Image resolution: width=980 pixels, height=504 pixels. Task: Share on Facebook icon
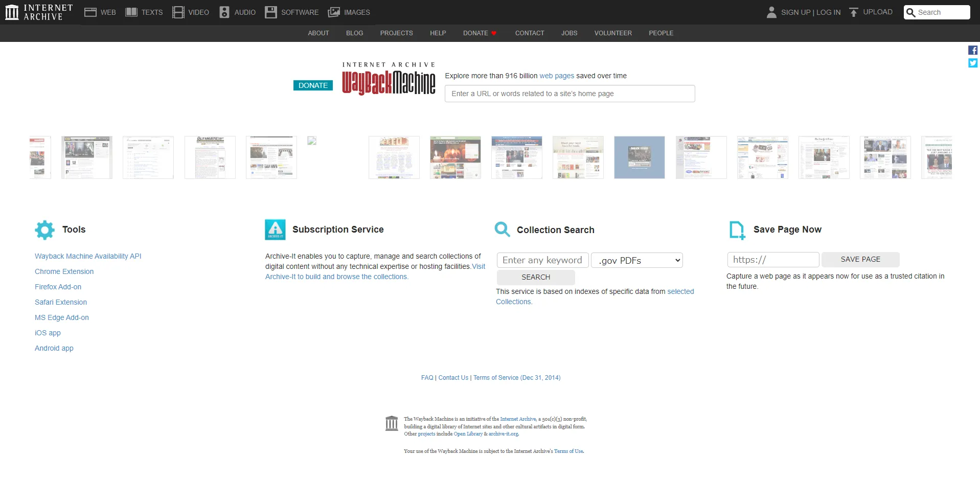tap(973, 50)
